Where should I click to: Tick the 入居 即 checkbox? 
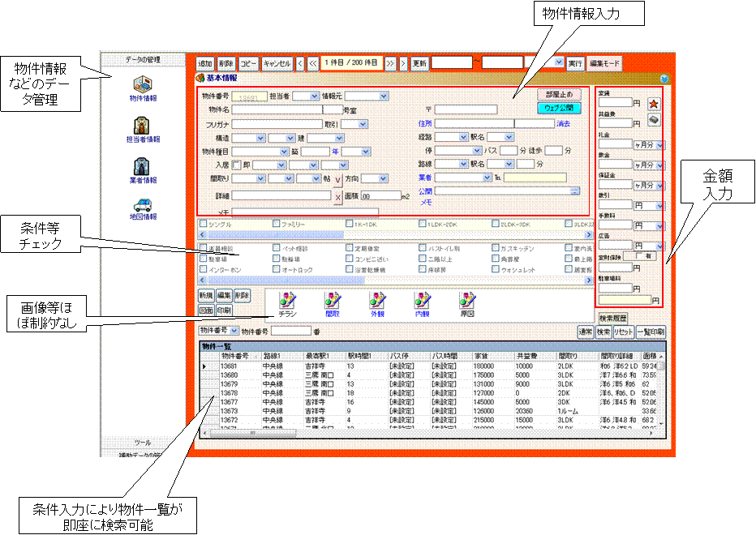coord(237,165)
